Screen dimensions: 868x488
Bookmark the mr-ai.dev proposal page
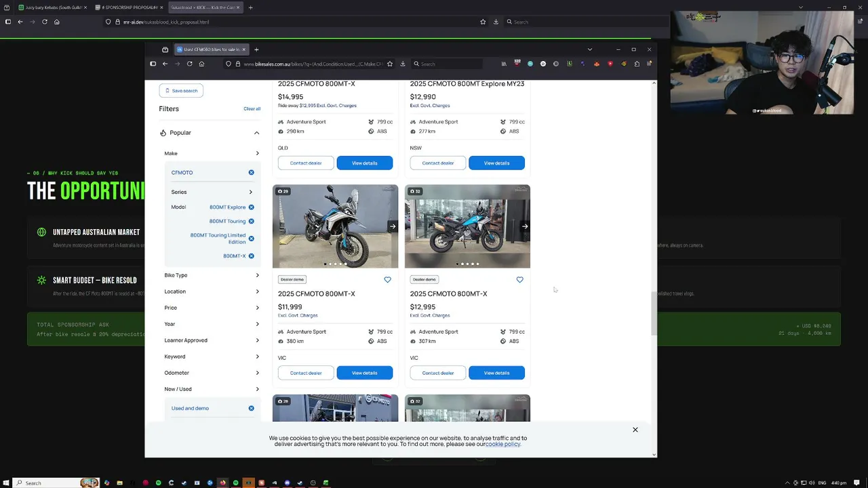pos(483,22)
